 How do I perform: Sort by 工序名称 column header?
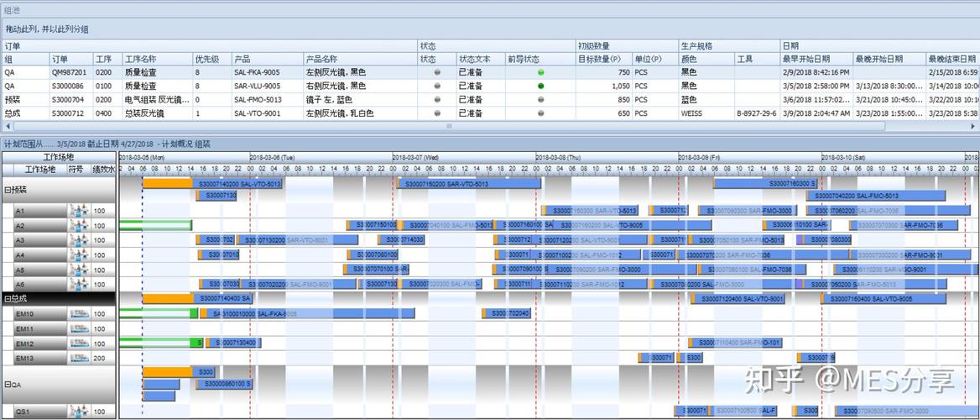point(158,59)
